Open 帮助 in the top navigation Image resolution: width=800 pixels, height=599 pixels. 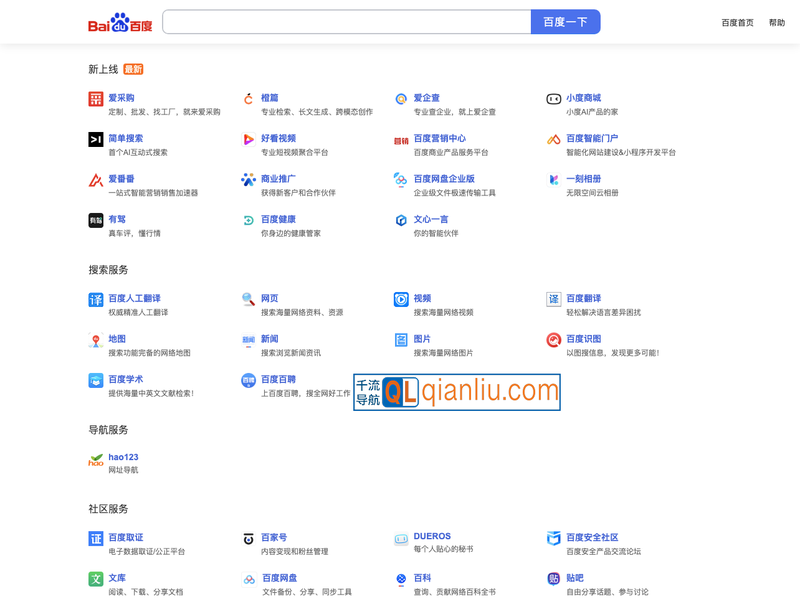[x=776, y=23]
